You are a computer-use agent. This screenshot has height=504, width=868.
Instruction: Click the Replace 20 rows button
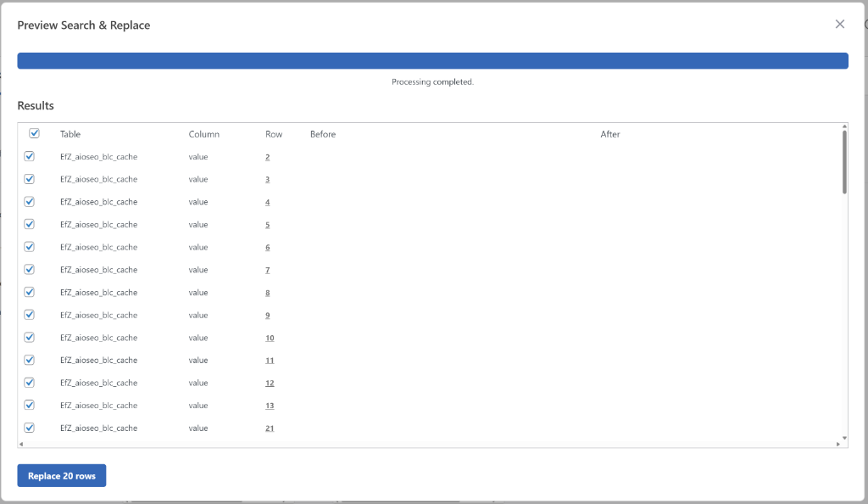[61, 475]
